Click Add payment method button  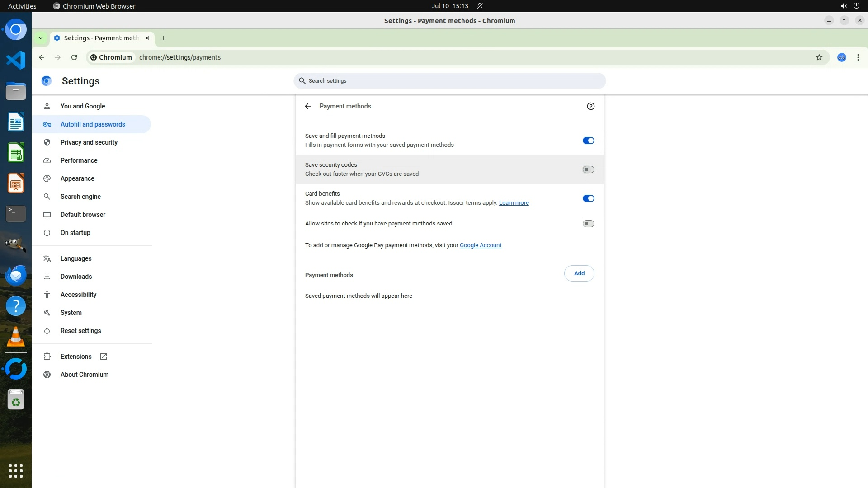579,273
